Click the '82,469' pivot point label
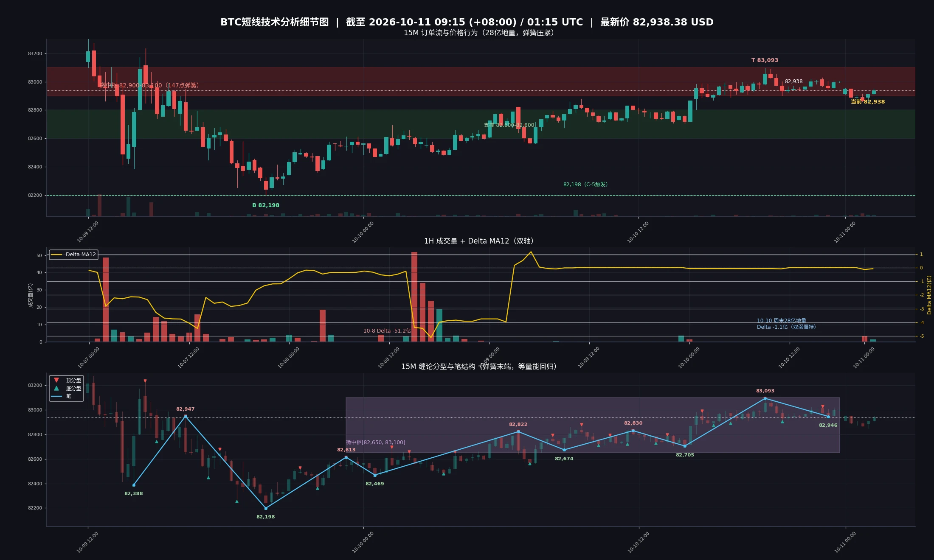934x560 pixels. [374, 484]
